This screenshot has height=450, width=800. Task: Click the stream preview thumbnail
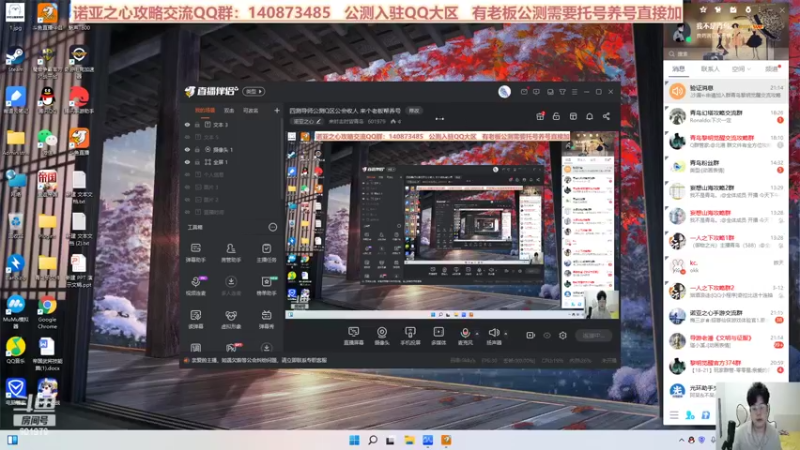click(x=452, y=224)
